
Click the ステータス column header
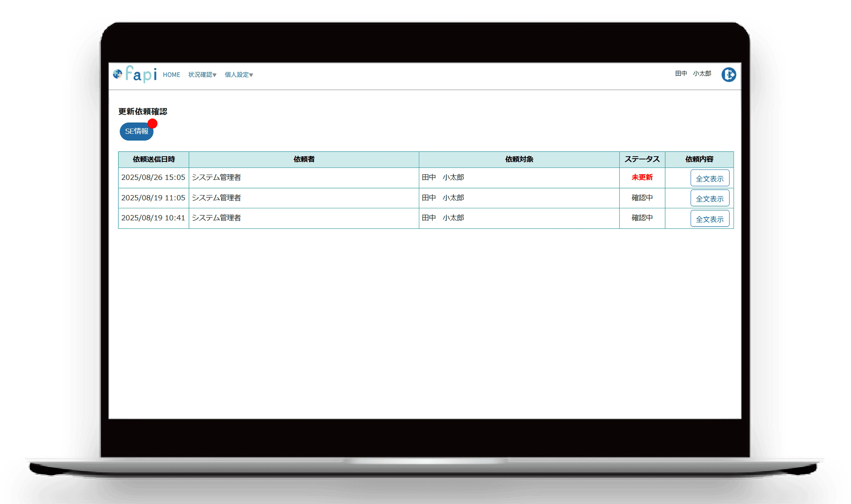pos(642,159)
